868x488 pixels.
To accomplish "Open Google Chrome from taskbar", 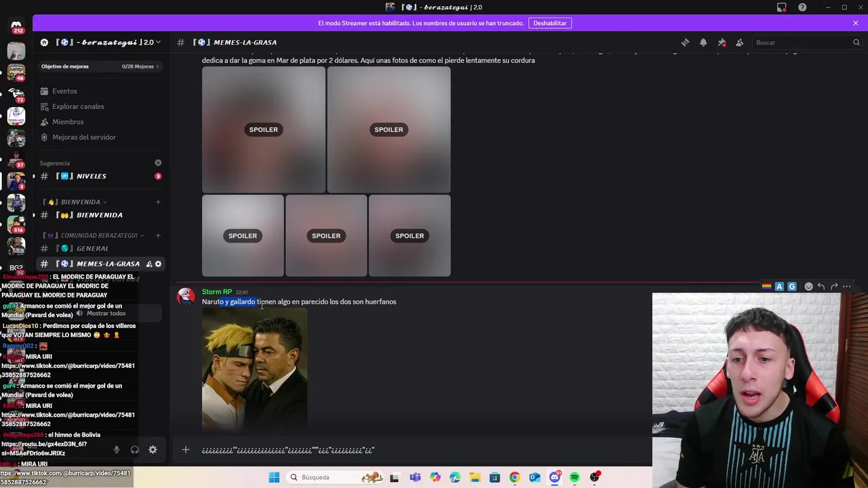I will (x=515, y=477).
